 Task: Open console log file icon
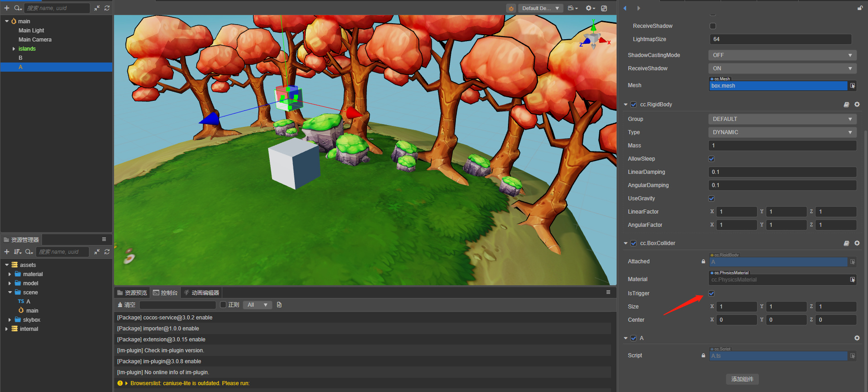tap(279, 305)
